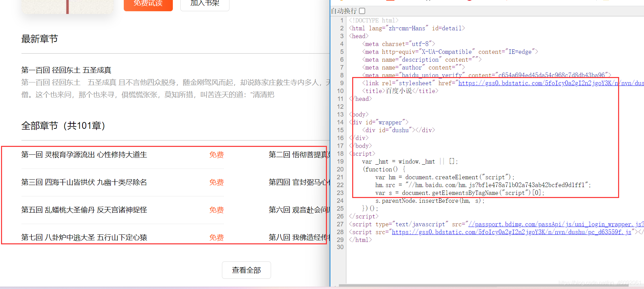Open latest chapter 第一百回 径回东土 五圣成真
Image resolution: width=644 pixels, height=289 pixels.
pos(66,70)
